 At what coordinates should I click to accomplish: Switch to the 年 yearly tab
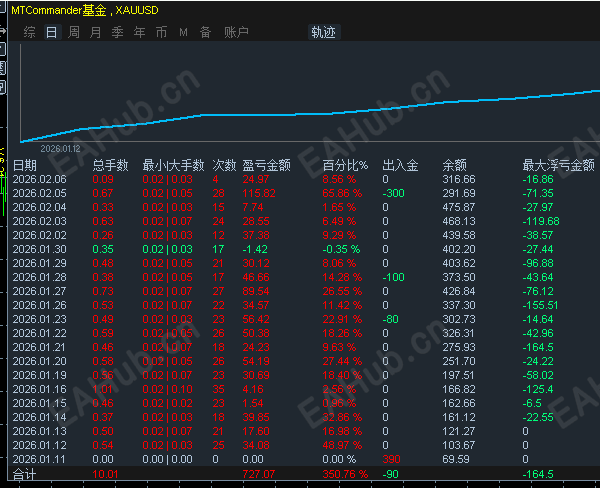140,32
